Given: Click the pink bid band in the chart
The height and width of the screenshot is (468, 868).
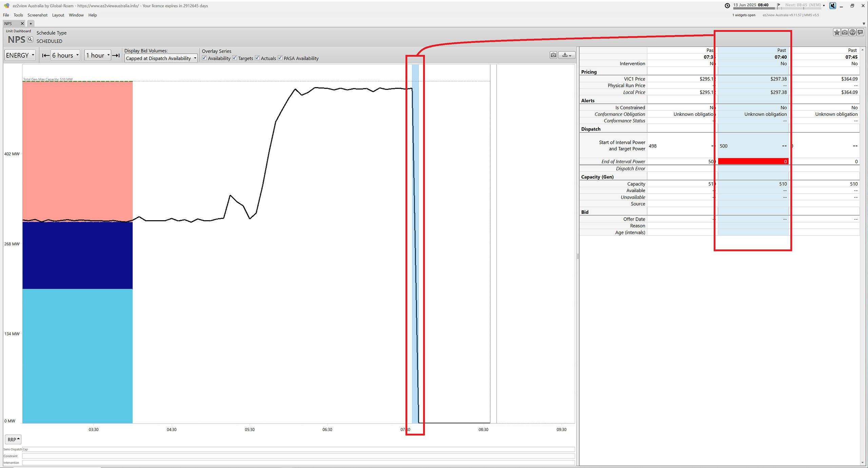Looking at the screenshot, I should coord(78,151).
